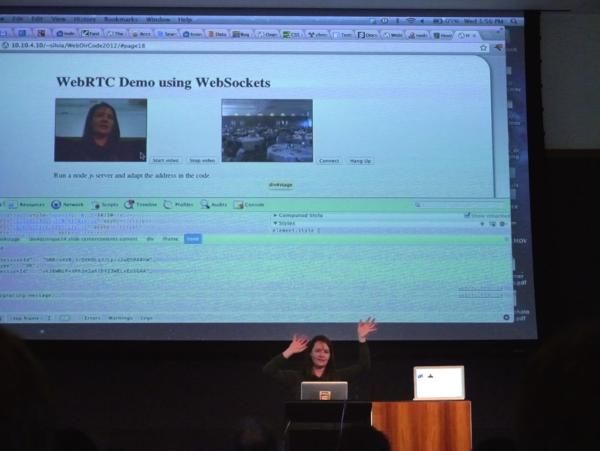Open the Chrome wrench menu

point(498,47)
